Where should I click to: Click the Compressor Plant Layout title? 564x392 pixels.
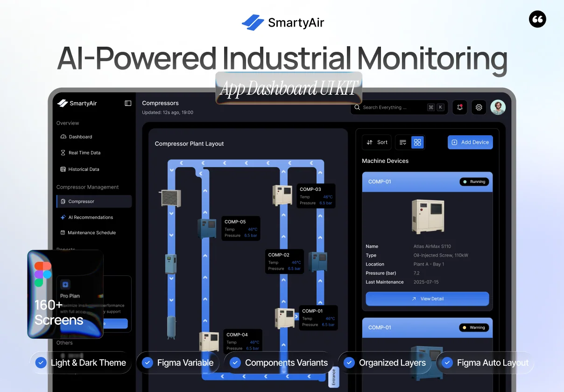(x=190, y=144)
